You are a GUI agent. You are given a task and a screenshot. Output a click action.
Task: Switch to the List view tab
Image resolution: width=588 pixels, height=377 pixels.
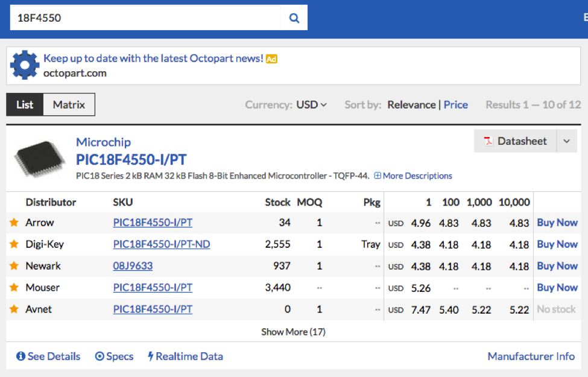(25, 105)
